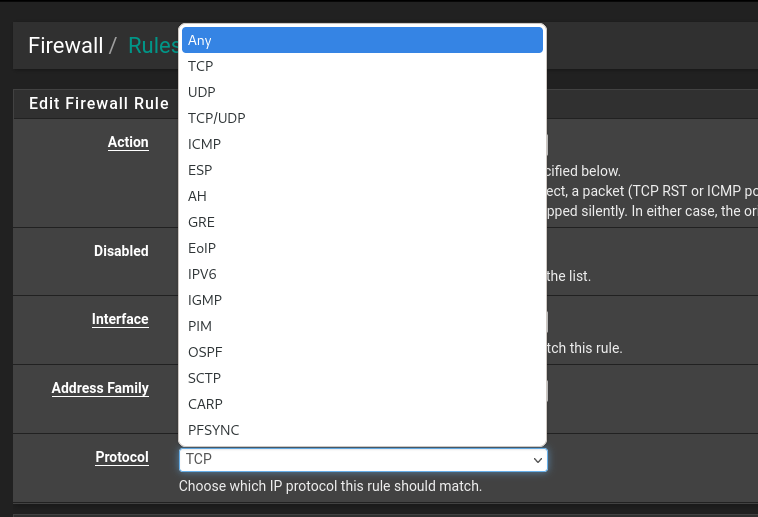Choose the ESP protocol entry
The height and width of the screenshot is (517, 758).
(x=362, y=170)
